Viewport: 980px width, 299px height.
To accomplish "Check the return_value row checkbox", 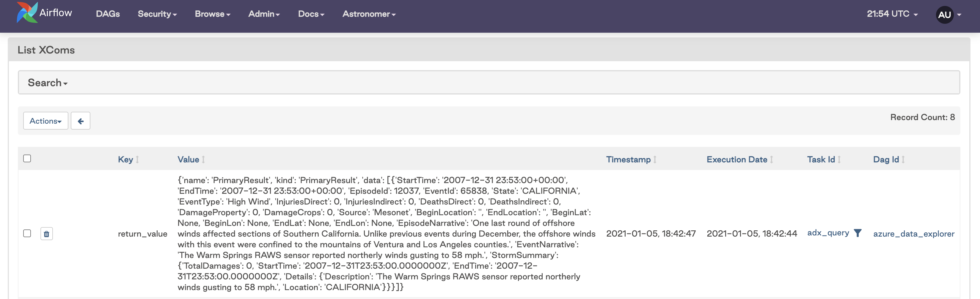I will click(27, 233).
